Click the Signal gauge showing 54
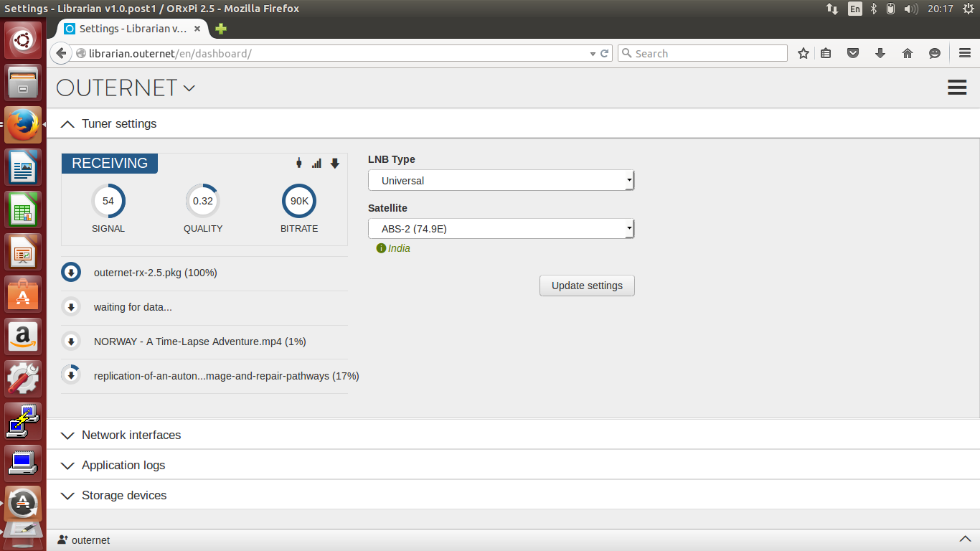 108,201
